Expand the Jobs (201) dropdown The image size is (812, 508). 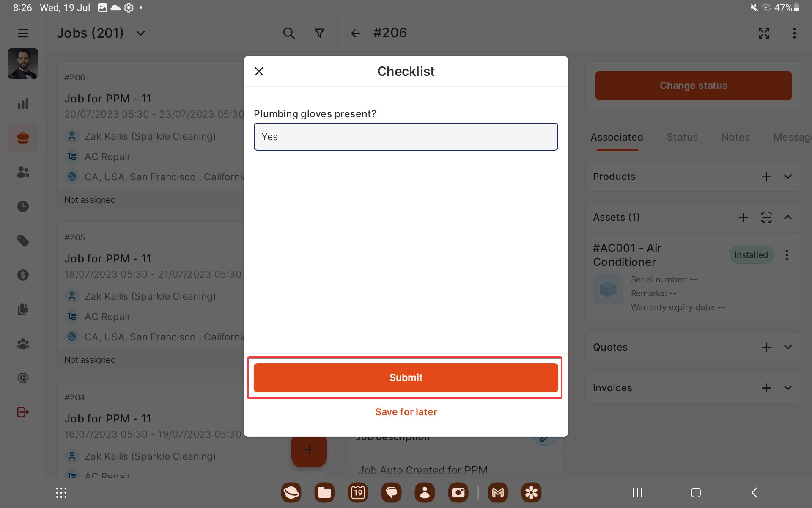click(141, 33)
